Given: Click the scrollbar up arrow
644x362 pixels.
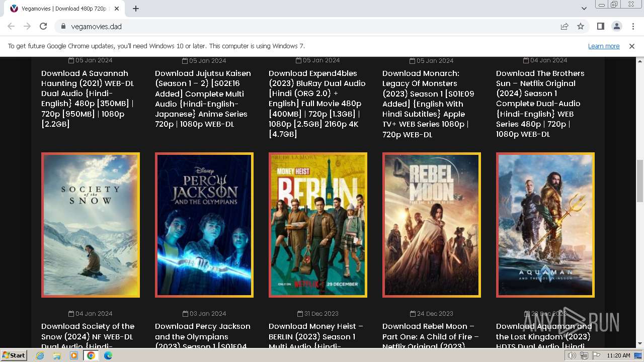Looking at the screenshot, I should point(639,61).
